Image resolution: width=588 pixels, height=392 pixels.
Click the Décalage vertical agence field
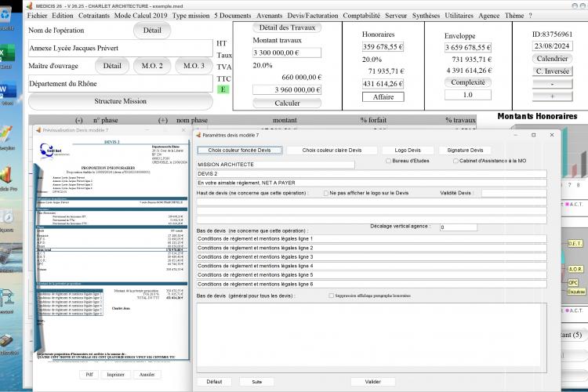pyautogui.click(x=459, y=227)
